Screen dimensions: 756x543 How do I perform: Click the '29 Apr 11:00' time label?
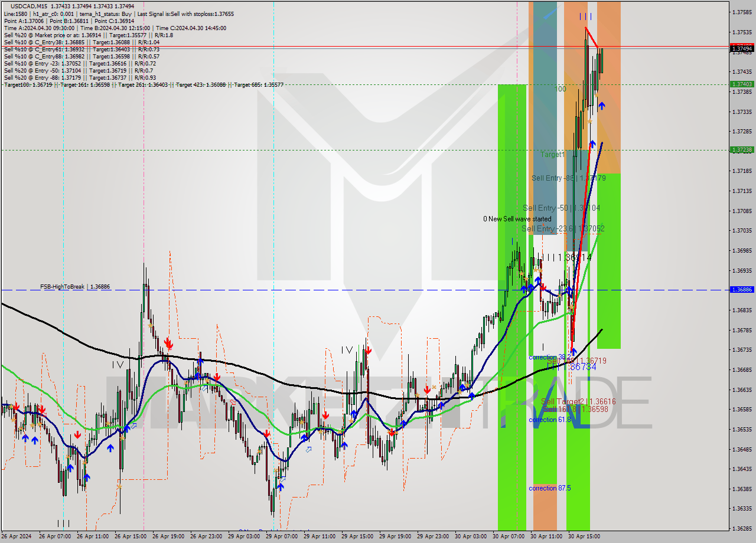tap(318, 537)
